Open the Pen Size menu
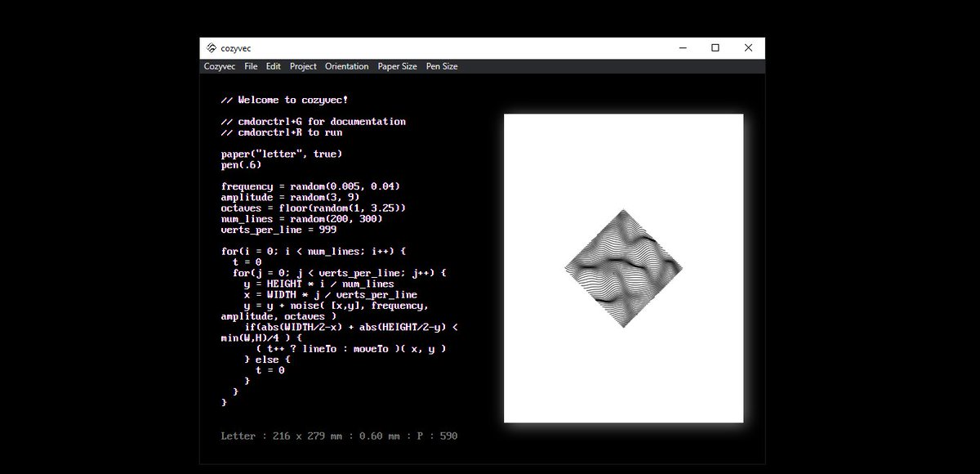This screenshot has height=474, width=980. point(442,66)
